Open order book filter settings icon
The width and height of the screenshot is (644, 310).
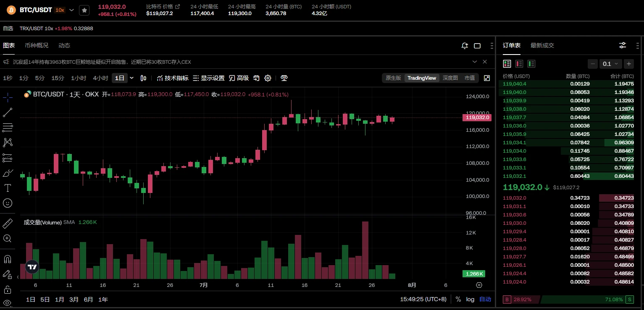click(623, 45)
